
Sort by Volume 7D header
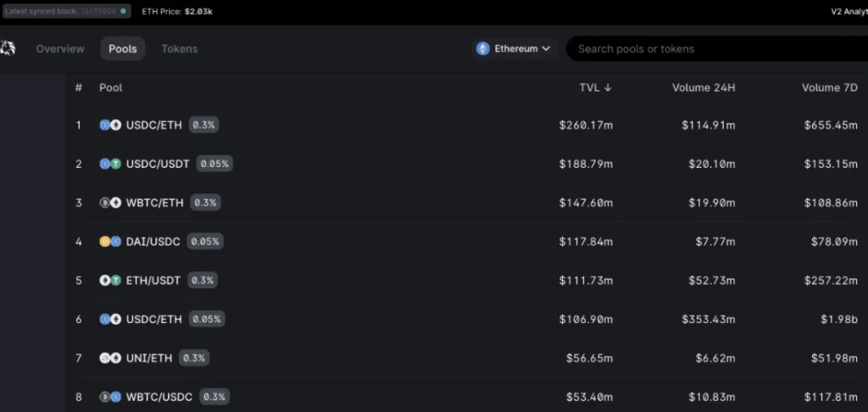pyautogui.click(x=829, y=87)
